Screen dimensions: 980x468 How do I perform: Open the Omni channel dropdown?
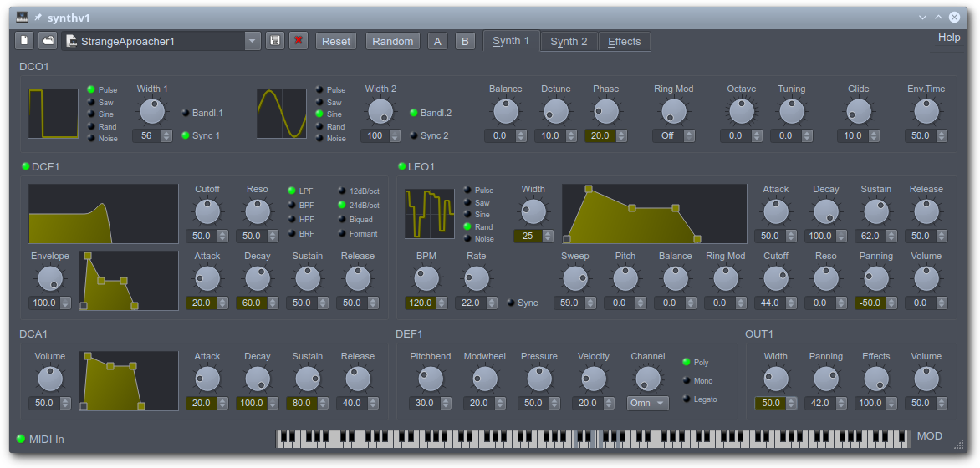(x=648, y=403)
